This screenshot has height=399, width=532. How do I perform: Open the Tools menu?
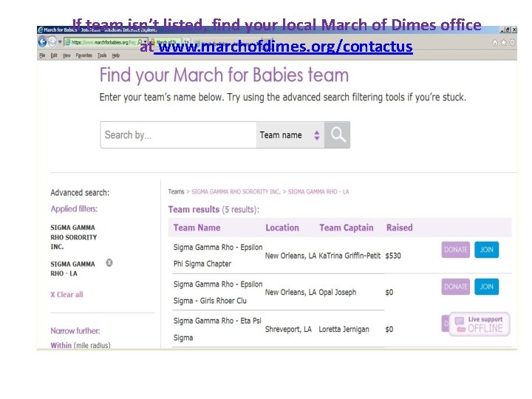(102, 55)
